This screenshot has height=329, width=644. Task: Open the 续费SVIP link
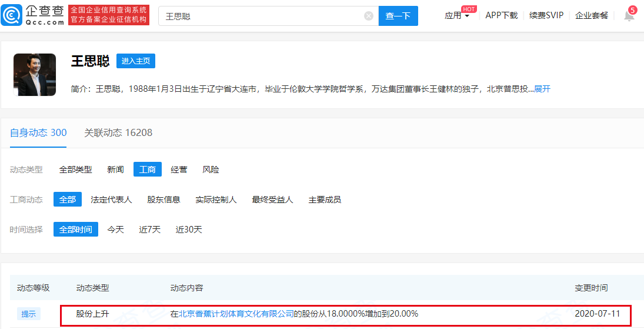coord(546,16)
